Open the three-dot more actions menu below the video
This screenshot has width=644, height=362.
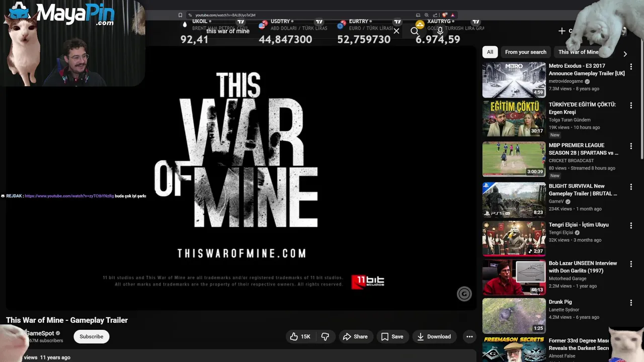click(x=469, y=336)
